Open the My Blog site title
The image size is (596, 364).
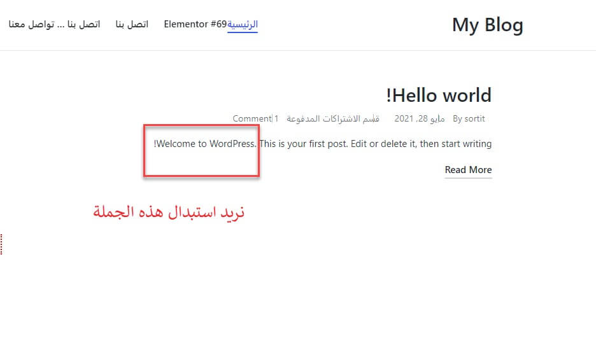tap(487, 25)
